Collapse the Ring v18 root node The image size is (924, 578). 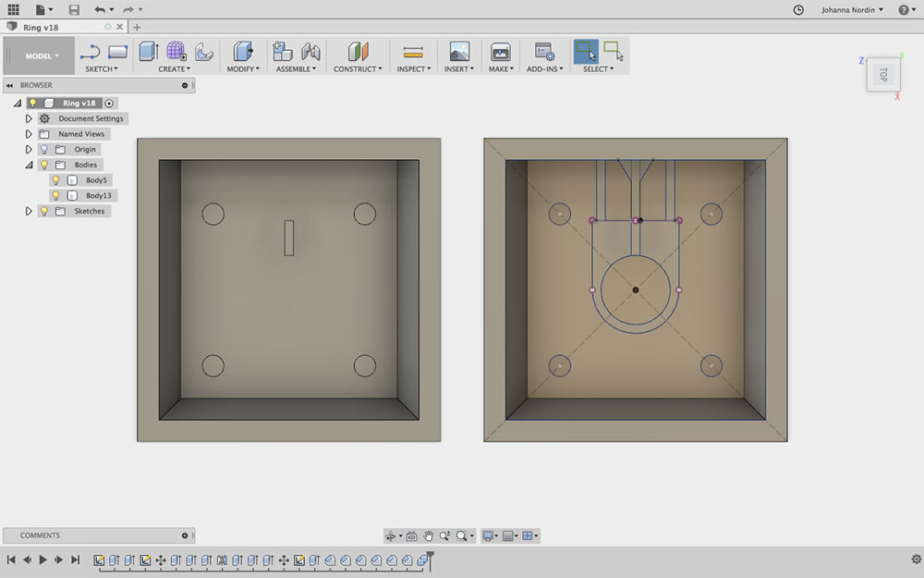click(17, 104)
